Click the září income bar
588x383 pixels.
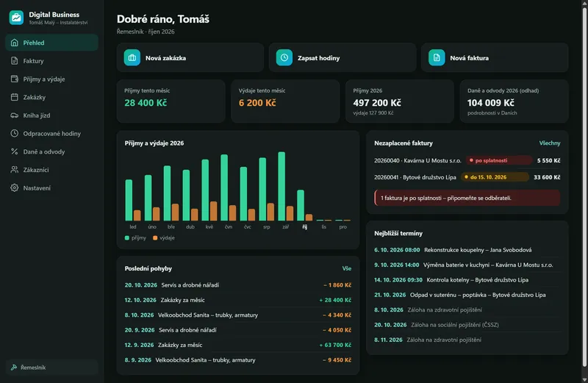point(282,186)
